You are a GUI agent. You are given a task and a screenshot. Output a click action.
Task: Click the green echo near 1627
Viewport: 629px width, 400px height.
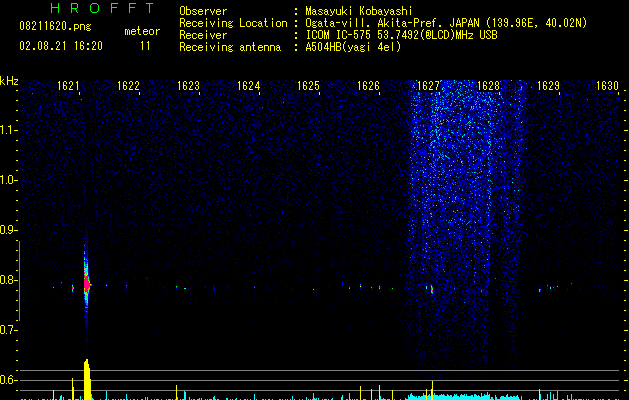432,289
